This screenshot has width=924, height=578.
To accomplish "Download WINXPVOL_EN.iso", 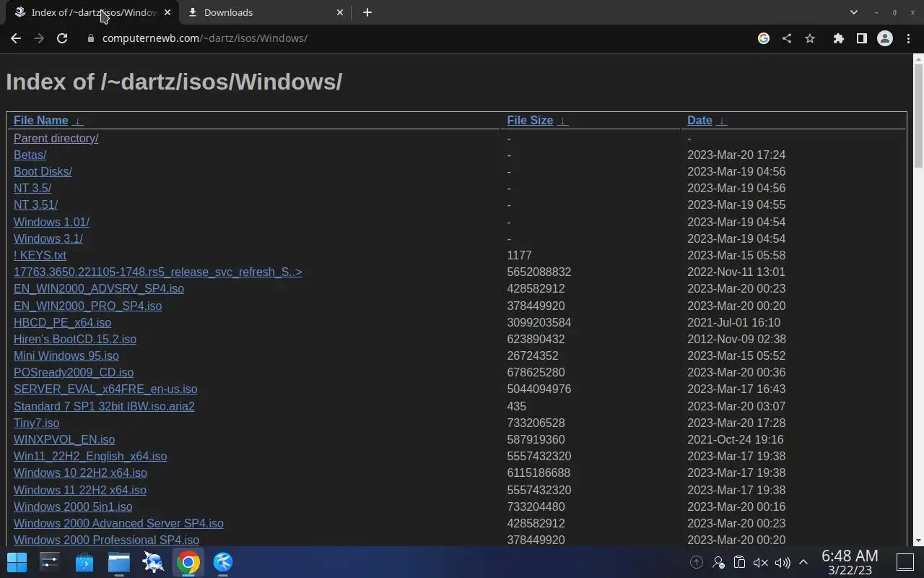I will click(x=64, y=439).
